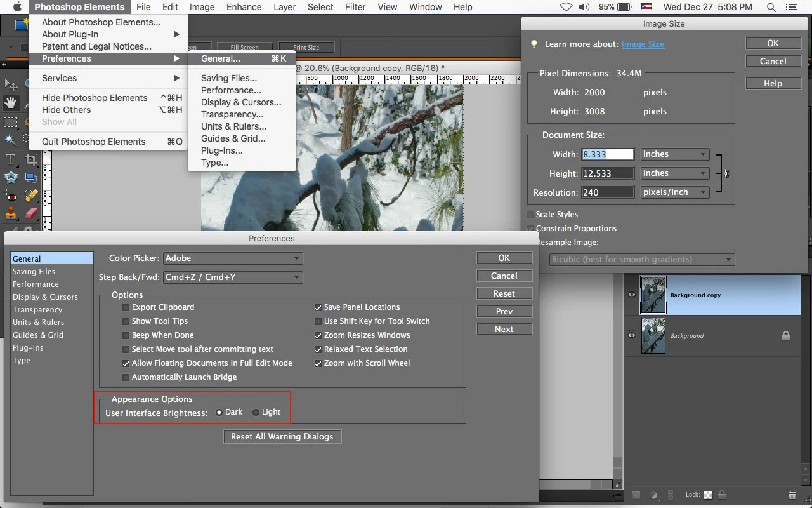Open the Width units inches dropdown

[x=675, y=154]
